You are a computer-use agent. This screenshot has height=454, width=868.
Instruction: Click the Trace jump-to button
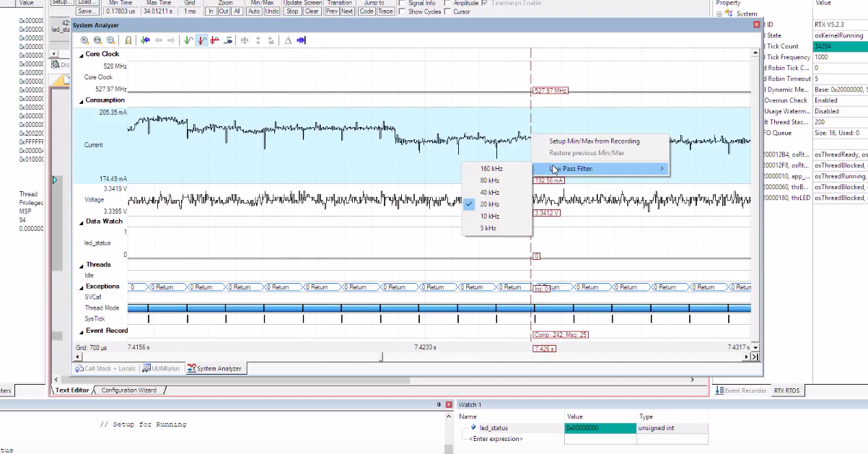[386, 12]
